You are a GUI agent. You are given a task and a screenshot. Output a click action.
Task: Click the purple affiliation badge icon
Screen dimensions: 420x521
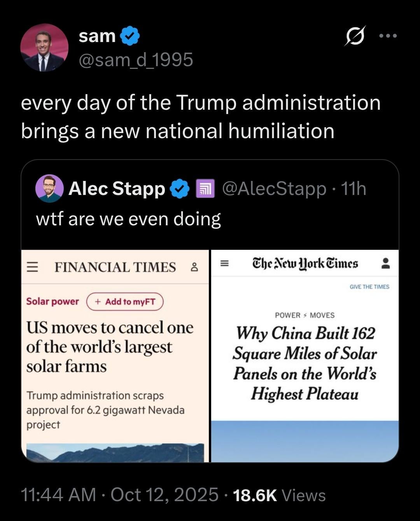[205, 189]
